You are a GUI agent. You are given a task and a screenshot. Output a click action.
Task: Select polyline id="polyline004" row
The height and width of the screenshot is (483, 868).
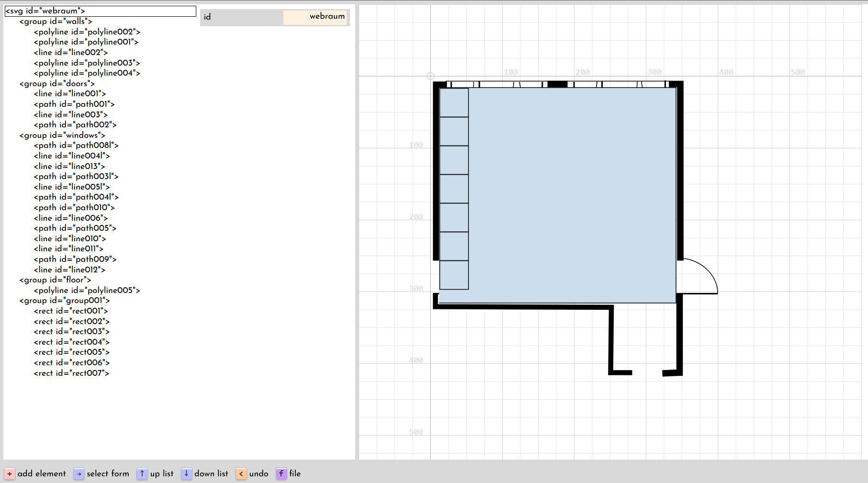pyautogui.click(x=87, y=73)
